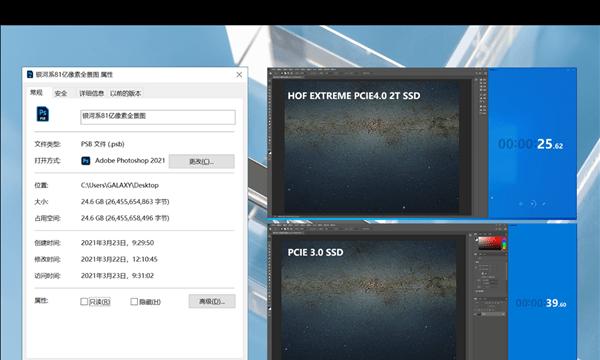Go to the 以前的版本 previous versions tab
The image size is (600, 360).
point(126,93)
